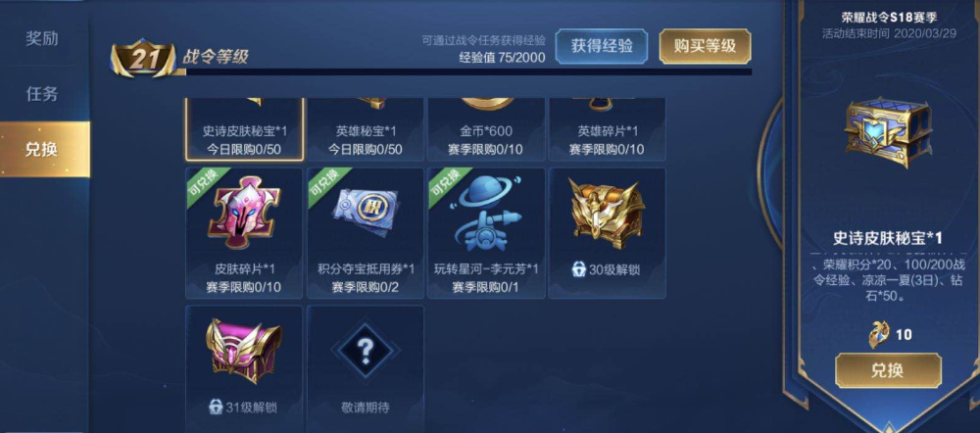Confirm with the gold 兑换 button
980x433 pixels.
click(888, 370)
